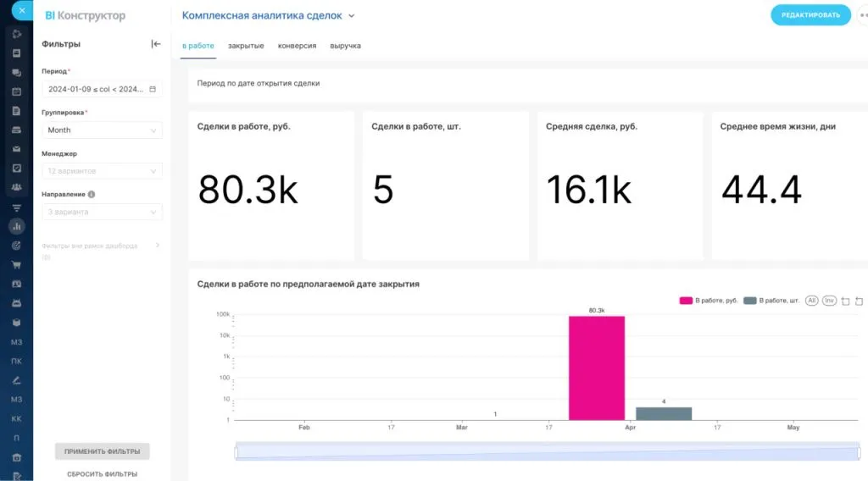Open the mail envelope icon in sidebar
Screen dimensions: 868x481
pos(16,149)
